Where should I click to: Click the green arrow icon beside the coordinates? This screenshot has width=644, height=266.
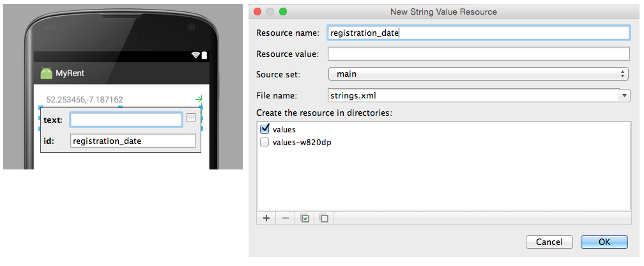click(x=199, y=99)
